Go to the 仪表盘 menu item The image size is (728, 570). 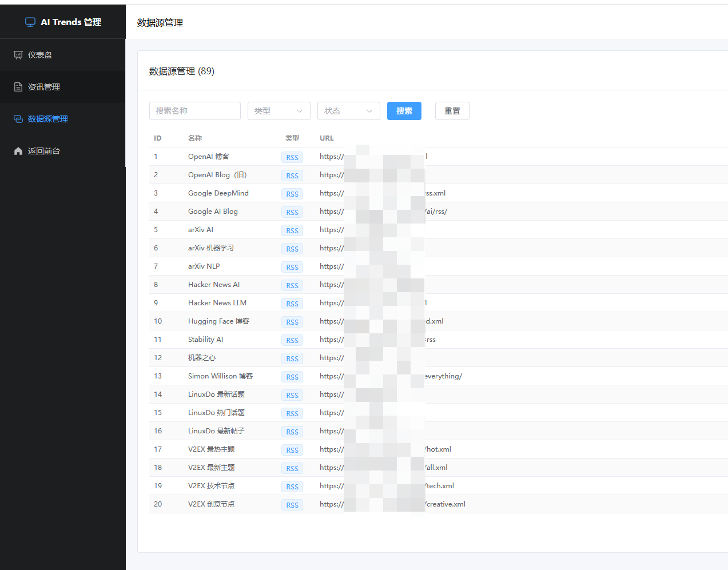(x=63, y=55)
